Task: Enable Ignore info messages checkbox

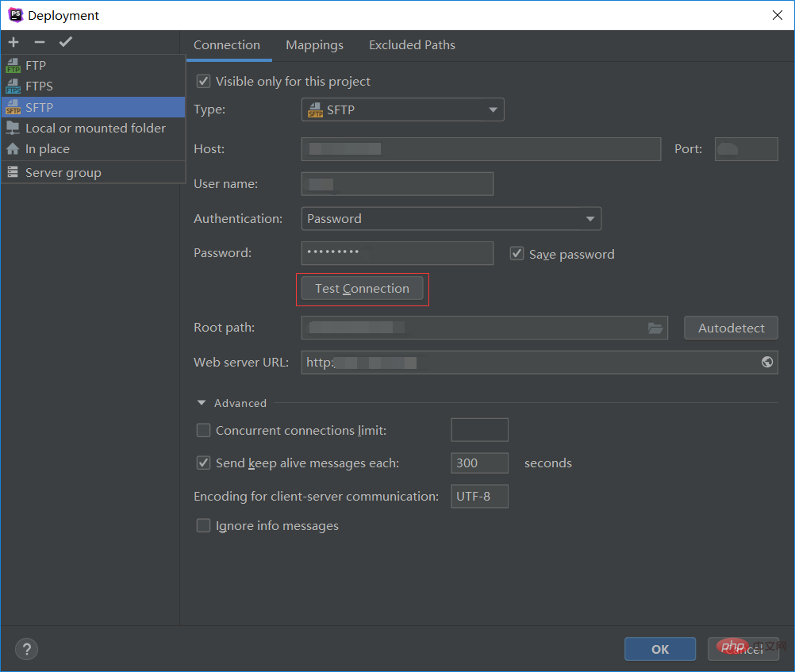Action: [x=203, y=526]
